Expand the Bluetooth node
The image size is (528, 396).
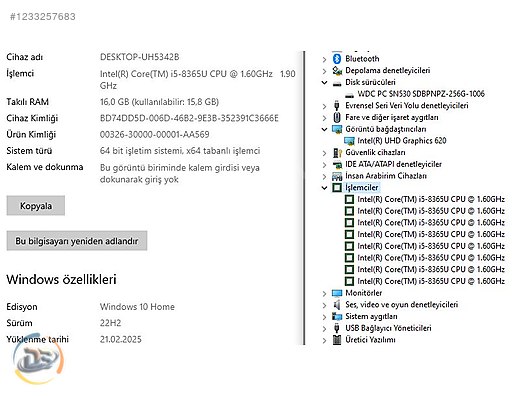click(324, 59)
